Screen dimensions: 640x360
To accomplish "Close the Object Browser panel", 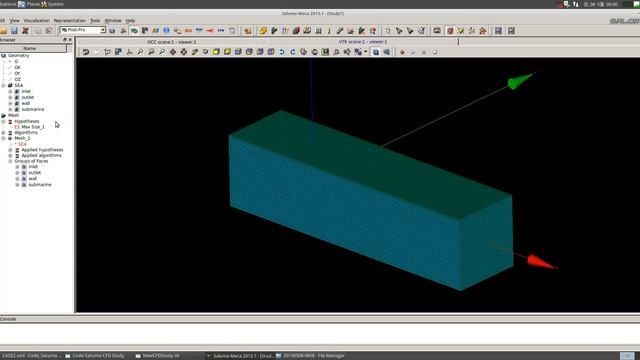I will click(70, 40).
